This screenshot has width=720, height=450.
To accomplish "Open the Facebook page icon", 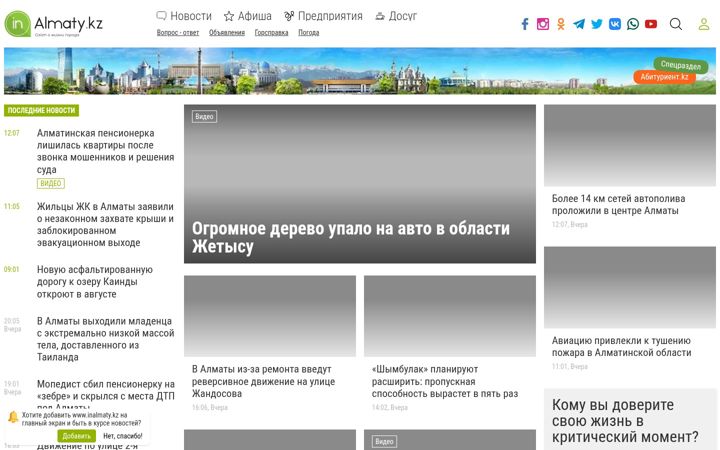I will coord(525,24).
